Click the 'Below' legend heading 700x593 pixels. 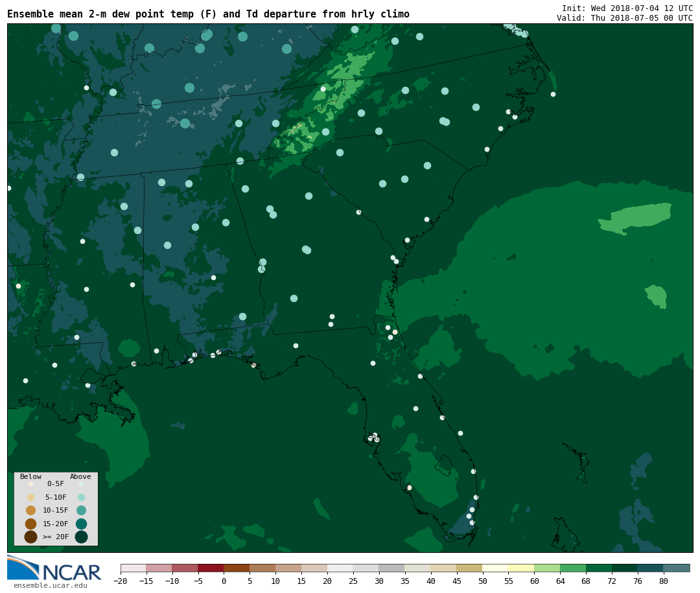(x=31, y=476)
